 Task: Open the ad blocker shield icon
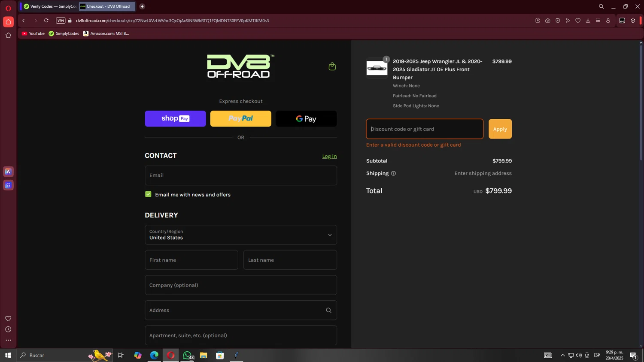(x=558, y=21)
